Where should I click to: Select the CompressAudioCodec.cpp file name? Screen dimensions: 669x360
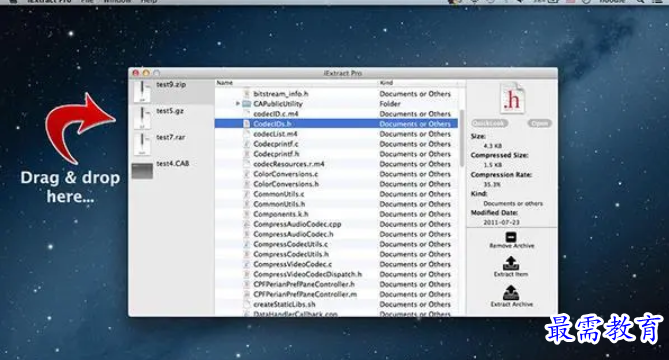point(297,224)
